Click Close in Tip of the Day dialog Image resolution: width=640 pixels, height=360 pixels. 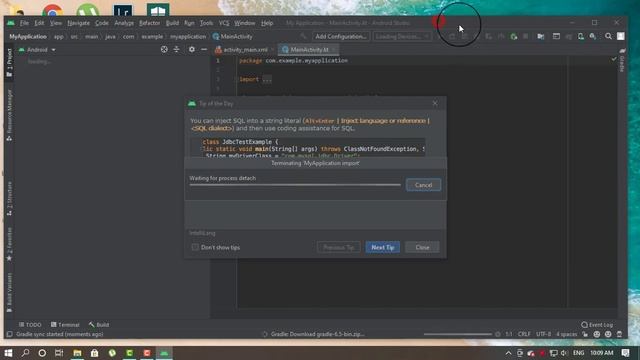422,247
